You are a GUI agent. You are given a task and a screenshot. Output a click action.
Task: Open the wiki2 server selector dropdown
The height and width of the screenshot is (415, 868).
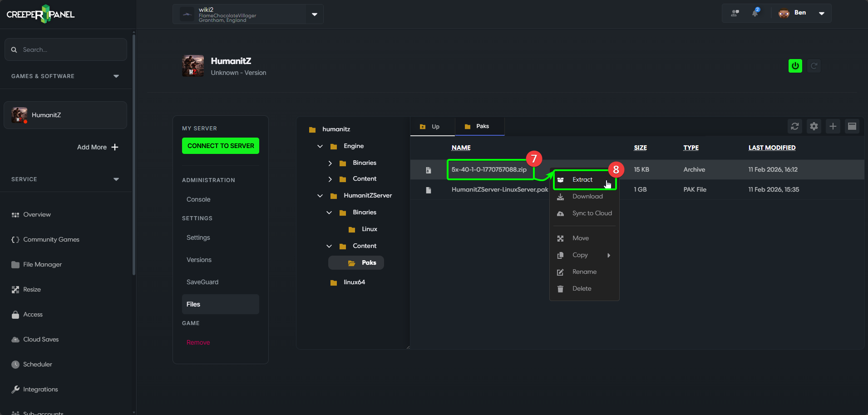pyautogui.click(x=314, y=14)
